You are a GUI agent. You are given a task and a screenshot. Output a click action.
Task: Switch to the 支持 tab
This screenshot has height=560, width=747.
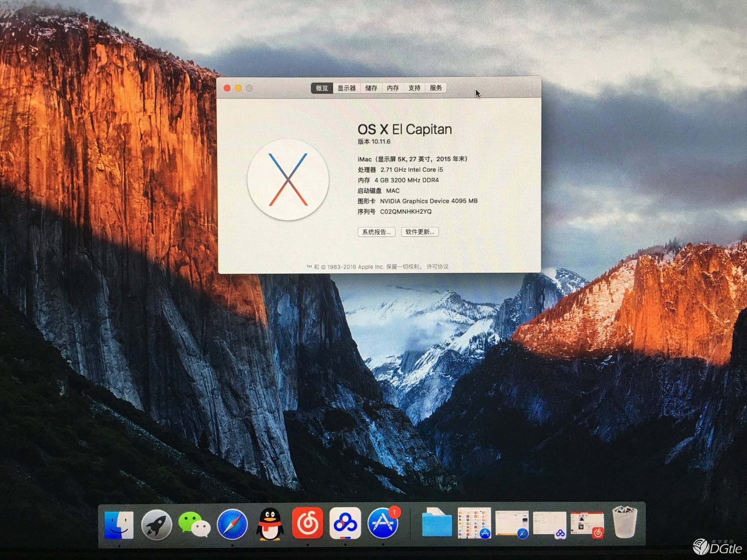point(414,88)
